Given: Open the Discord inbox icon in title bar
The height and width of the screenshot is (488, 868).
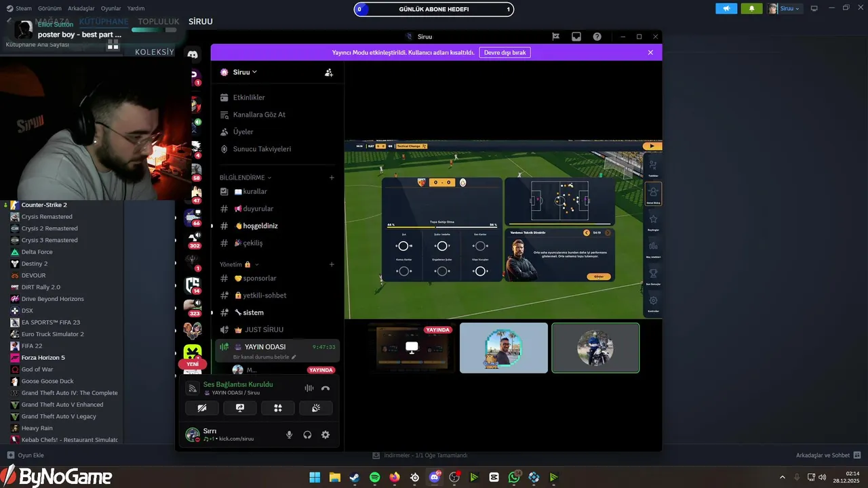Looking at the screenshot, I should [576, 37].
